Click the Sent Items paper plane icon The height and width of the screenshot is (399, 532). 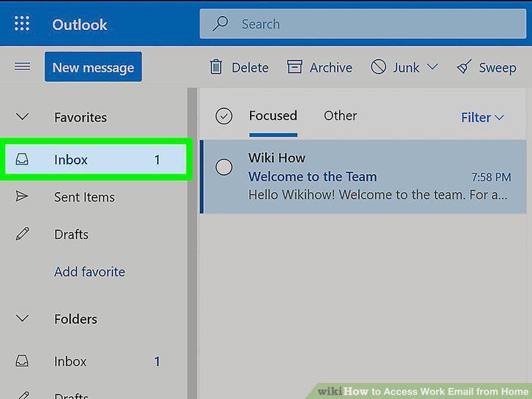coord(22,196)
